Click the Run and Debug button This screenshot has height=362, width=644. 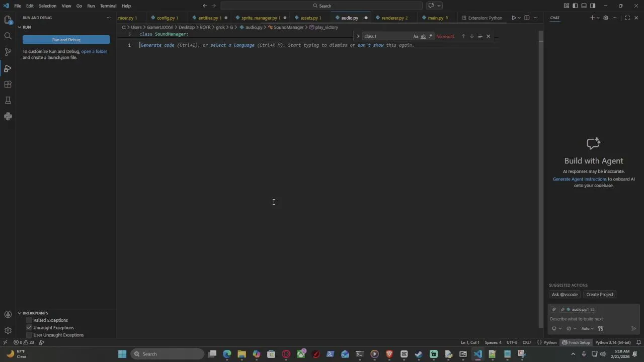click(x=66, y=40)
